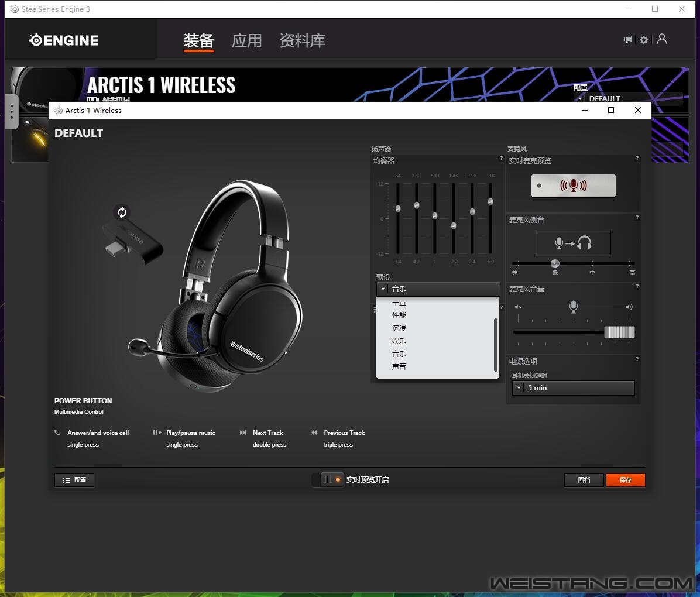Open the settings gear in Engine header
Viewport: 700px width, 597px height.
pyautogui.click(x=644, y=40)
